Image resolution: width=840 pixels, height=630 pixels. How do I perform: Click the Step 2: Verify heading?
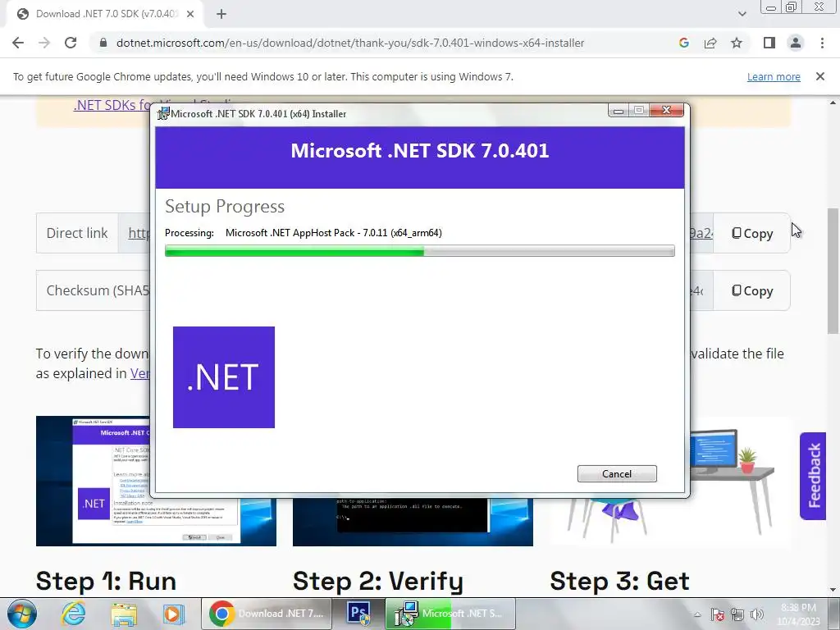pyautogui.click(x=378, y=582)
